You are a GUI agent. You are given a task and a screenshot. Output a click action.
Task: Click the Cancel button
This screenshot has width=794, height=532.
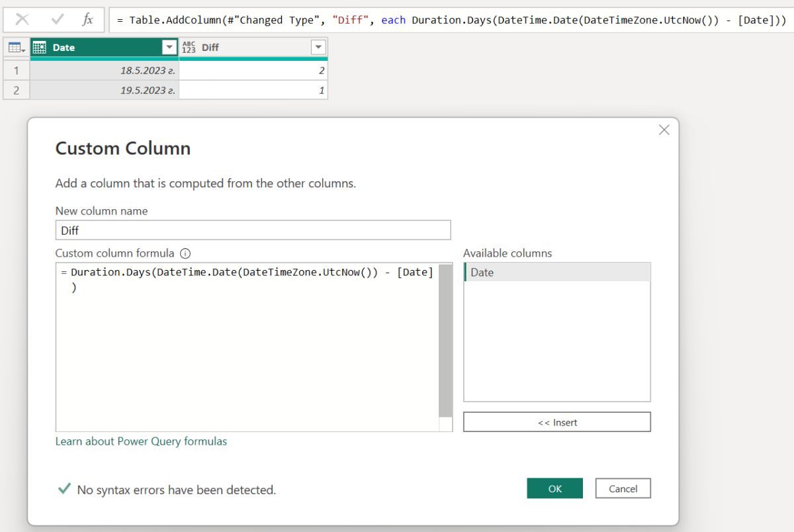coord(623,488)
